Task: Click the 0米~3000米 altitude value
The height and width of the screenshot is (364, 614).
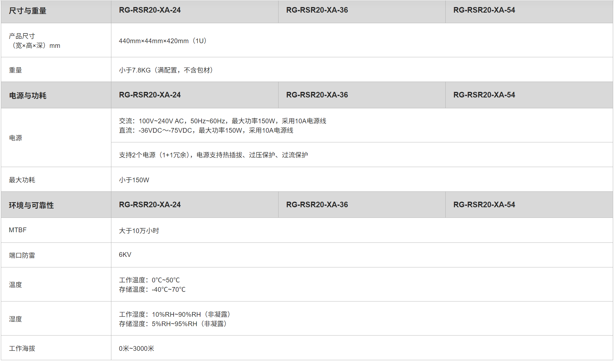Action: [x=136, y=349]
